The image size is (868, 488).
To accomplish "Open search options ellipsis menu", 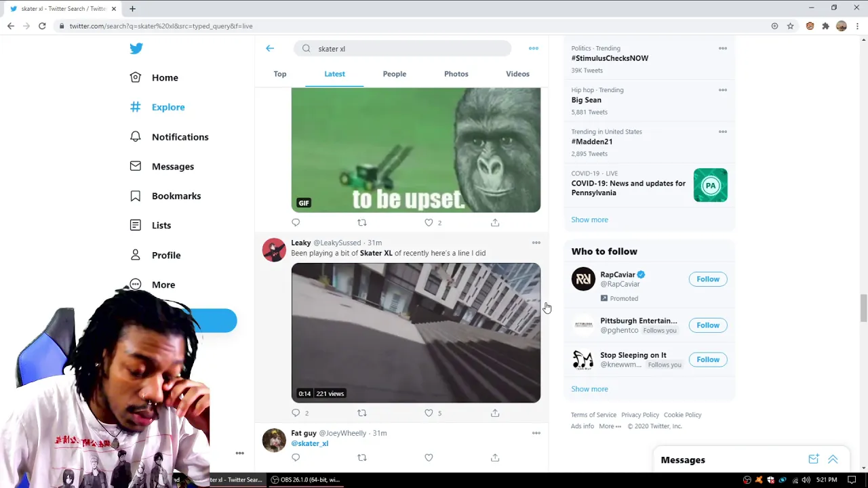I will click(x=534, y=48).
